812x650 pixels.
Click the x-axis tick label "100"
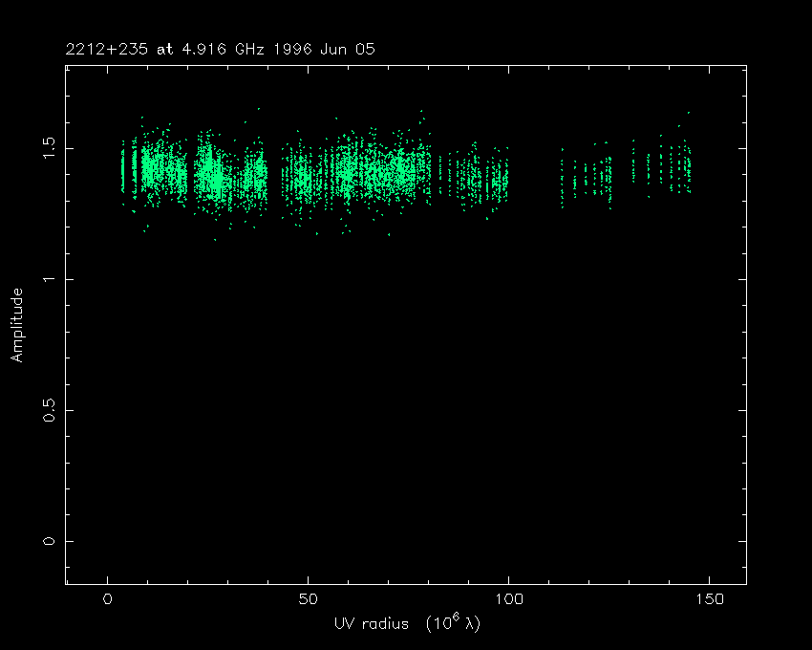pyautogui.click(x=508, y=599)
